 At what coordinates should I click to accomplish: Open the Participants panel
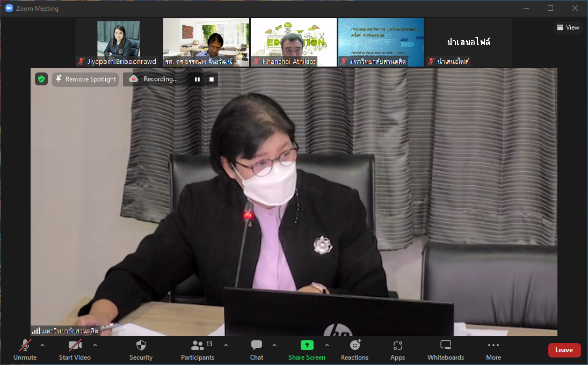198,349
